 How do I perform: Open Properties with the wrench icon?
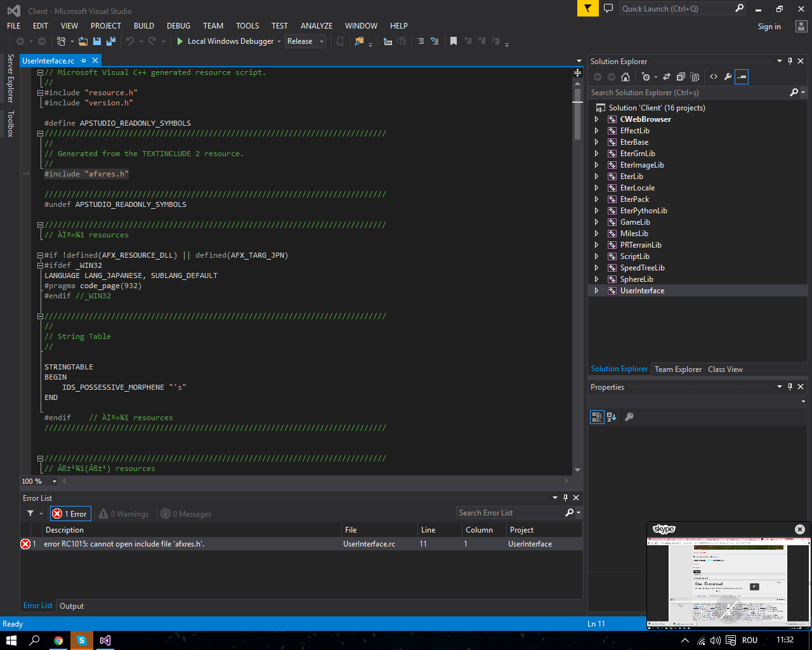(x=729, y=76)
